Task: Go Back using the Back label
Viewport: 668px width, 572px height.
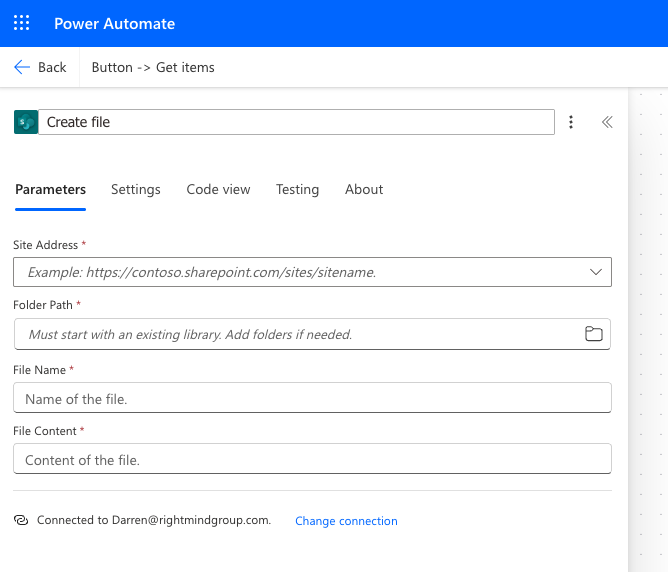Action: point(52,67)
